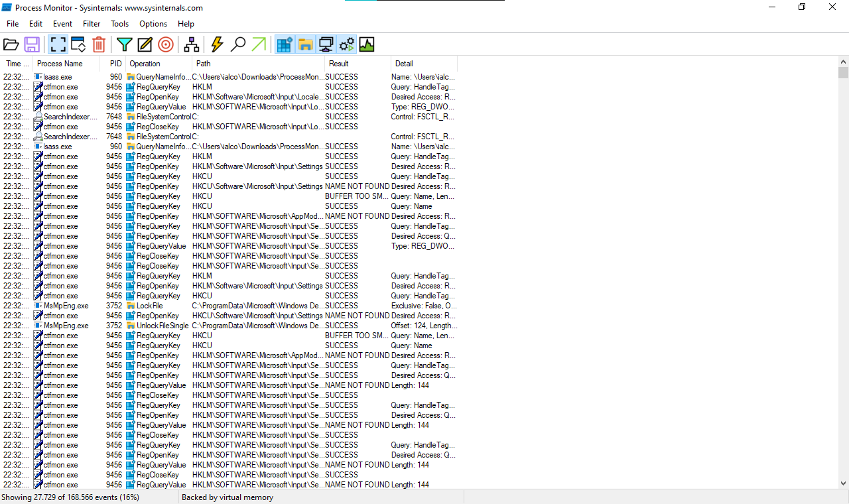
Task: Click the Save toolbar icon
Action: pyautogui.click(x=31, y=44)
